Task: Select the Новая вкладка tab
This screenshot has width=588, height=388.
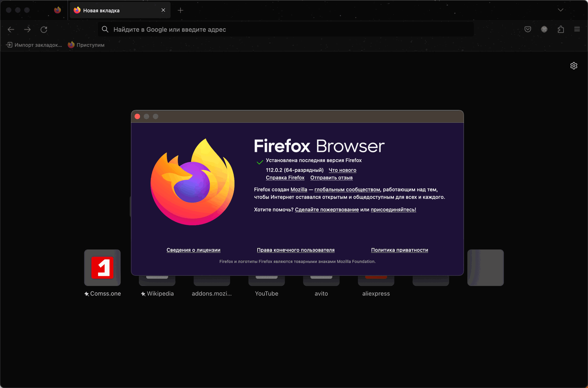Action: pos(120,10)
